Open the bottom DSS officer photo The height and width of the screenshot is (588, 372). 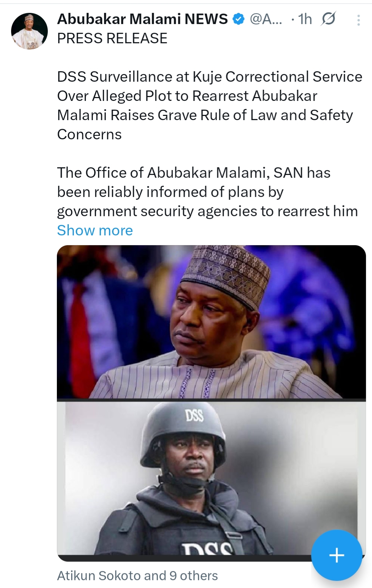[x=211, y=478]
